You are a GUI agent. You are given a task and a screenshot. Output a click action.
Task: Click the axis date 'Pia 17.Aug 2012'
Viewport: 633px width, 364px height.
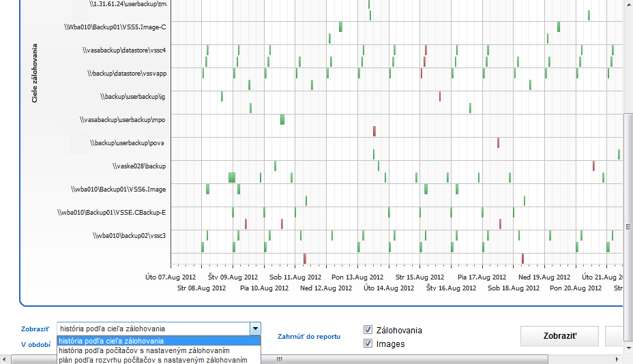(x=482, y=277)
